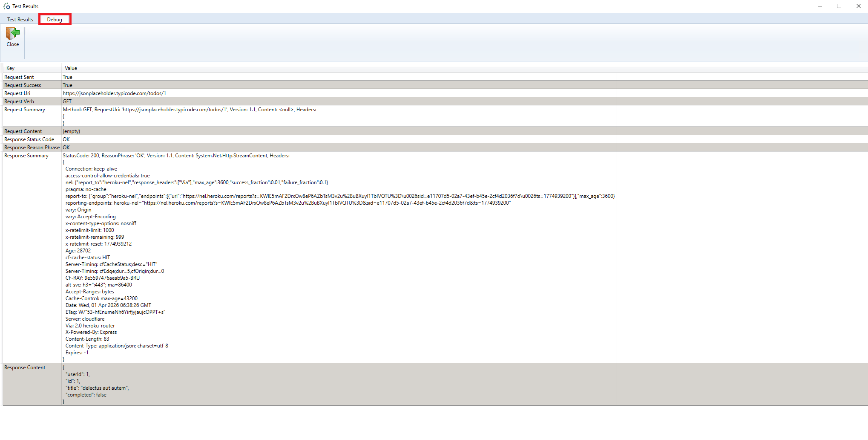Select the Response Summary key cell
The image size is (868, 440).
32,257
